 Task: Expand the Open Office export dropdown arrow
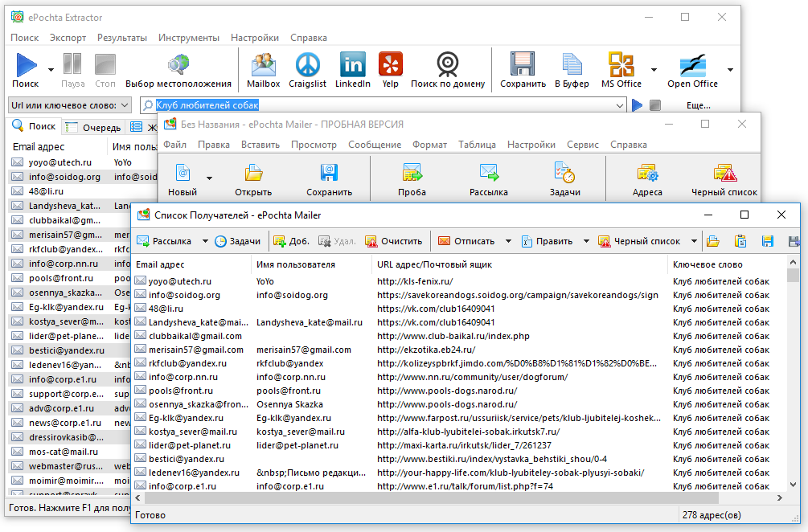coord(730,70)
